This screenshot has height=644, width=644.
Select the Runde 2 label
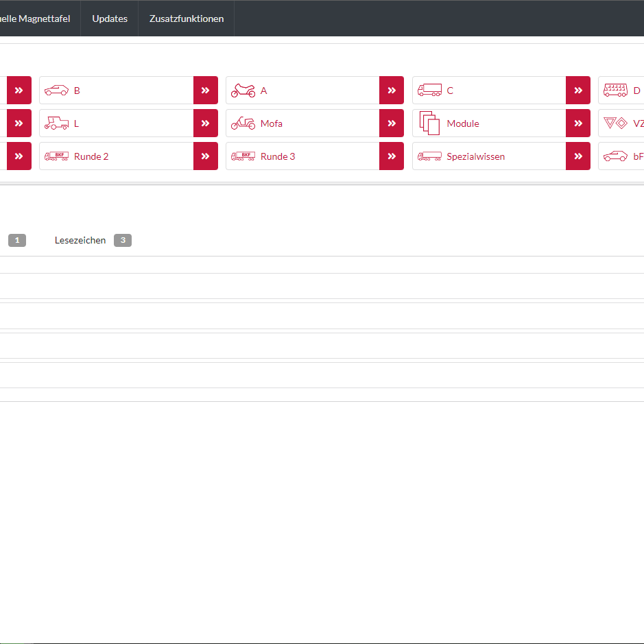pyautogui.click(x=91, y=156)
